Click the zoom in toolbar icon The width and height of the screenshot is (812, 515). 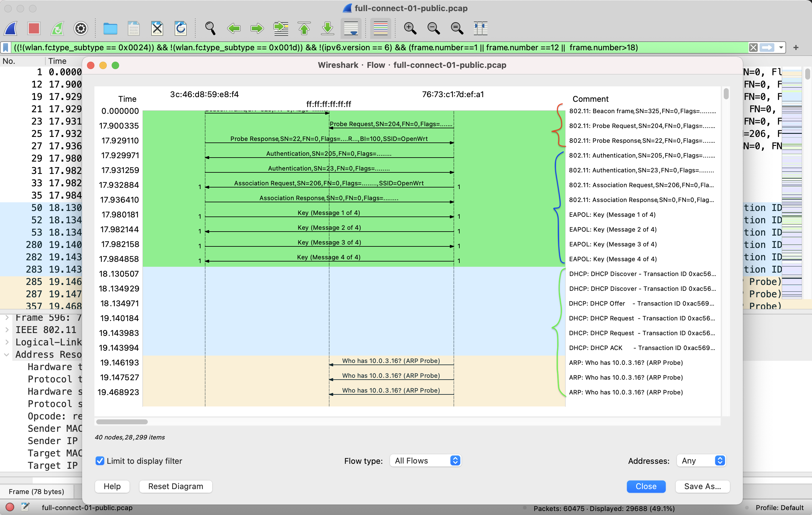pyautogui.click(x=410, y=28)
